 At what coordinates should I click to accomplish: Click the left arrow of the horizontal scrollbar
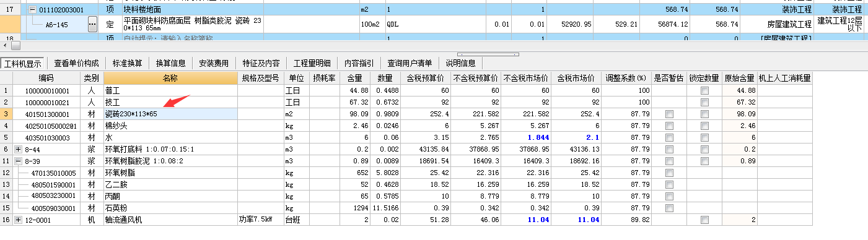(x=6, y=45)
